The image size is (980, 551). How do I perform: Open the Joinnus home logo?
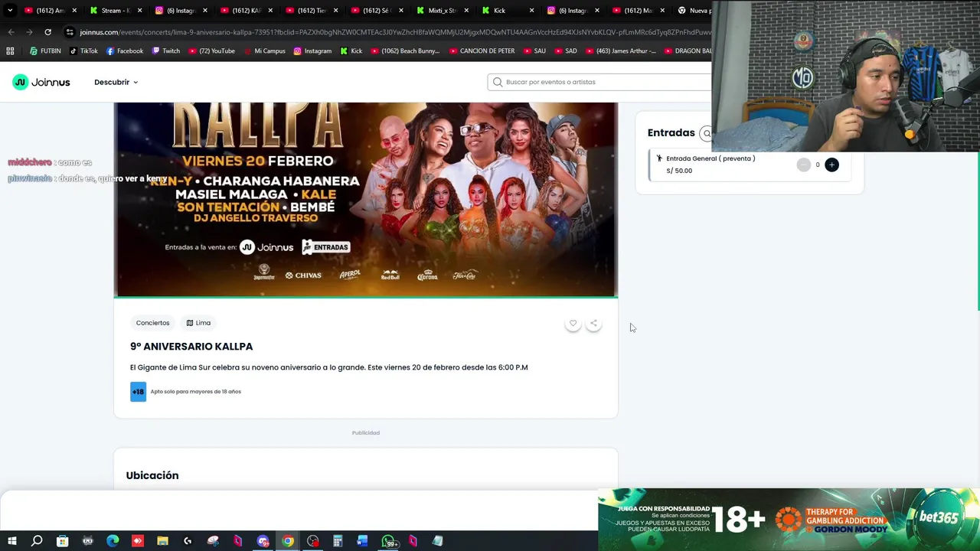coord(41,82)
